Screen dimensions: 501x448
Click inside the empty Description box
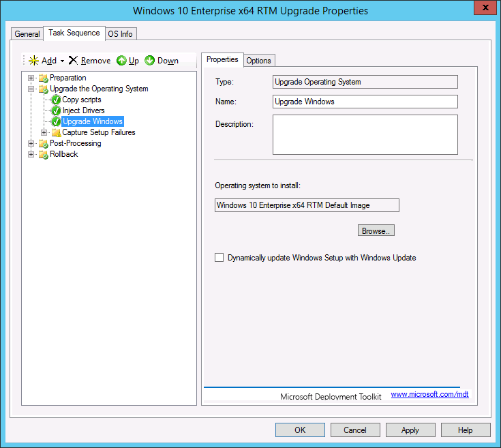click(x=365, y=134)
